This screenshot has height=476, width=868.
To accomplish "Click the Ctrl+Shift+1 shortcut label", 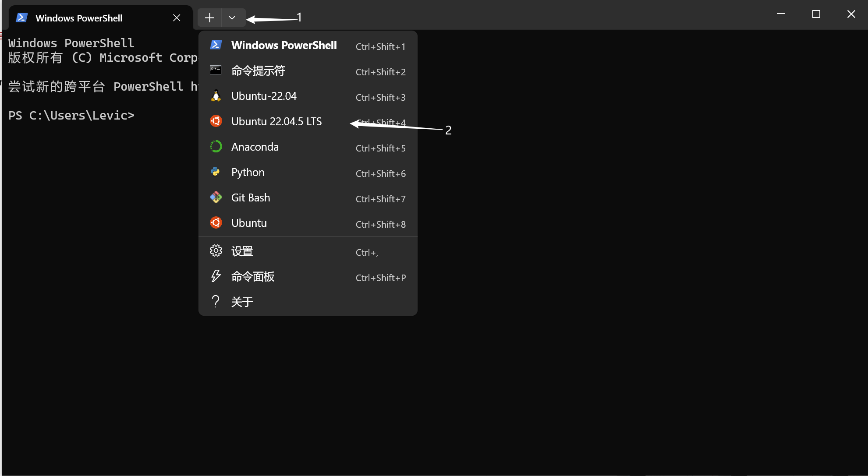I will [380, 46].
